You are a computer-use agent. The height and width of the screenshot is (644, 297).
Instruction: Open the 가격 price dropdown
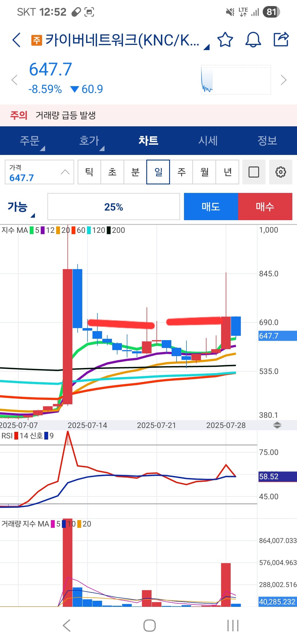pos(39,172)
